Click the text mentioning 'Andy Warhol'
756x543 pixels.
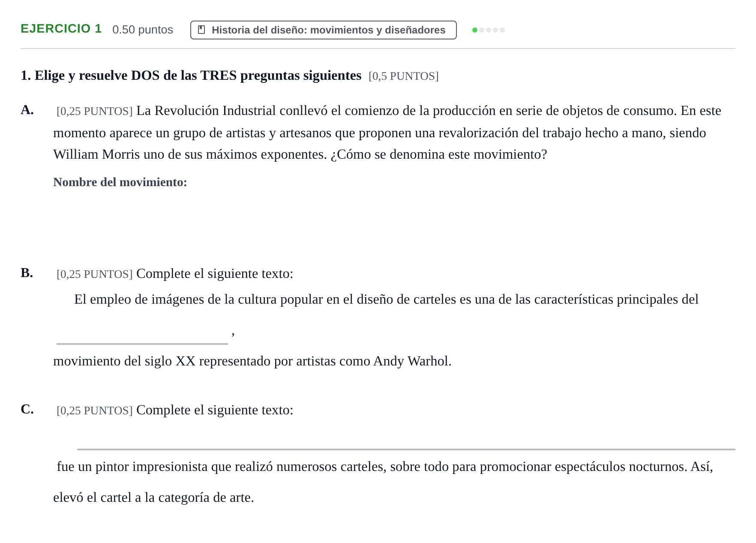252,361
